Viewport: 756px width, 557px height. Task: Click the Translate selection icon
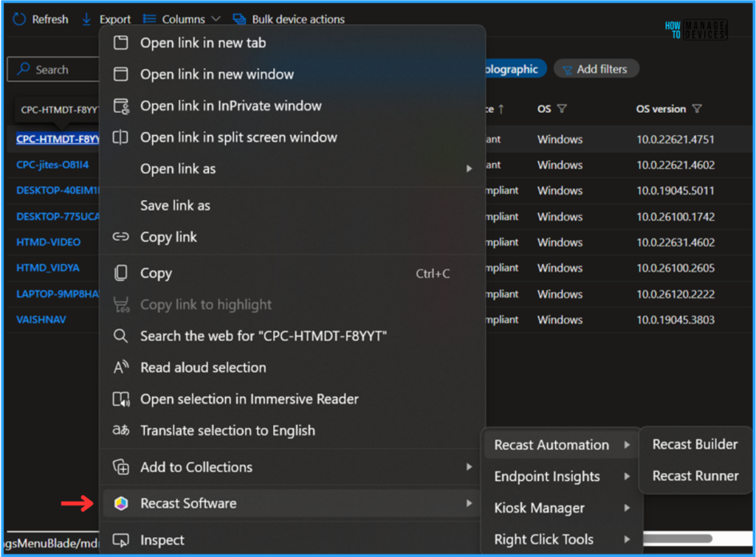(x=121, y=430)
